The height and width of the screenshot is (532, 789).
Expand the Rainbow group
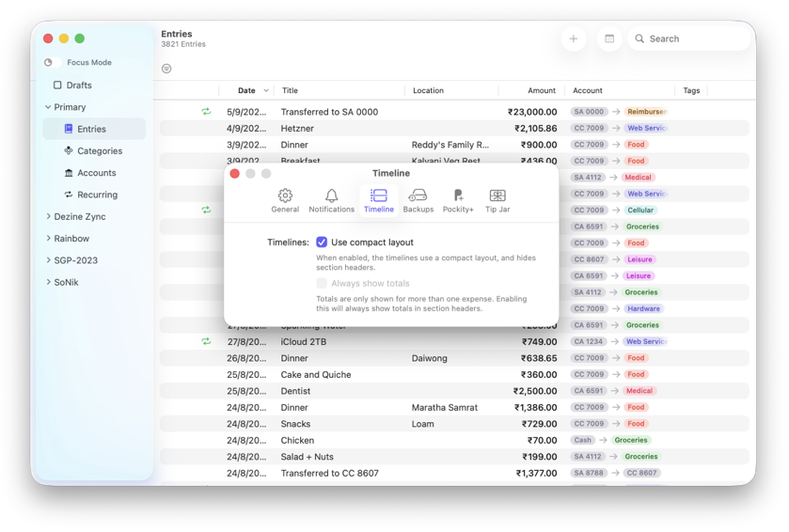pos(48,239)
